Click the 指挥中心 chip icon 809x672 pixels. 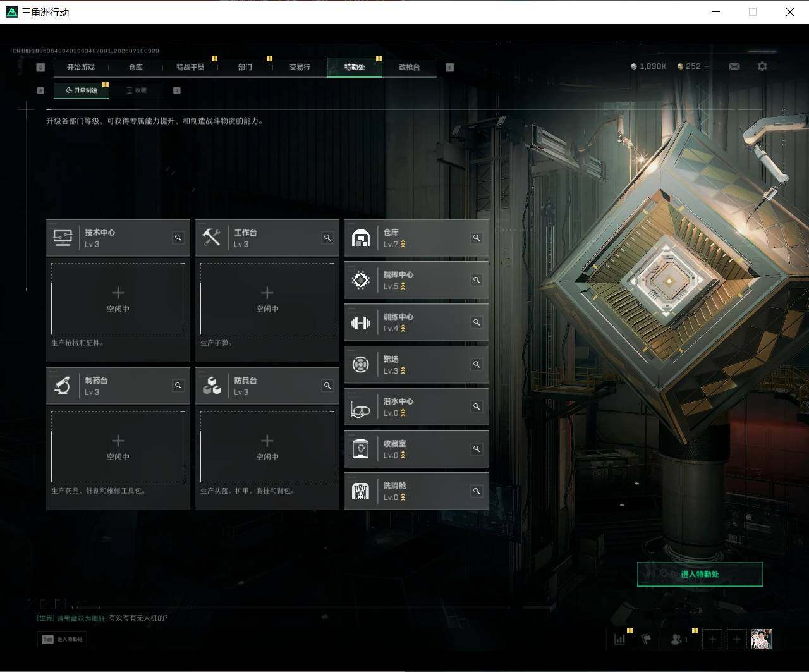point(360,280)
